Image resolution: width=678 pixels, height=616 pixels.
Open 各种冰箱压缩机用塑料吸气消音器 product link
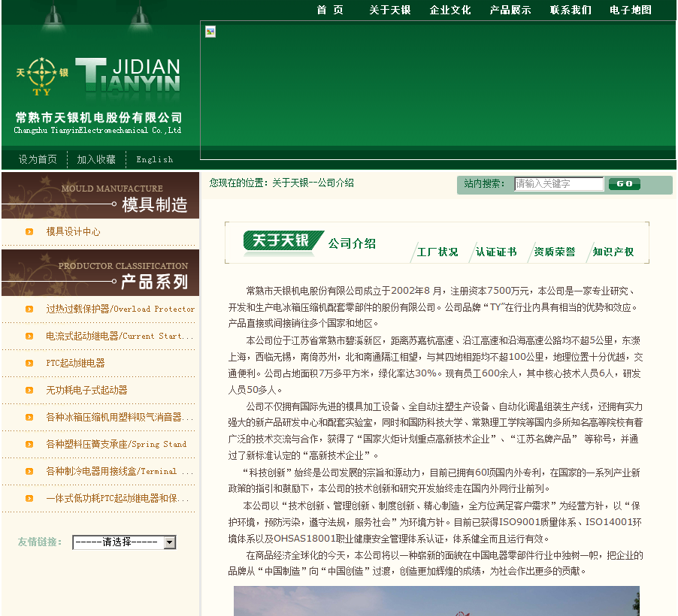tap(120, 417)
